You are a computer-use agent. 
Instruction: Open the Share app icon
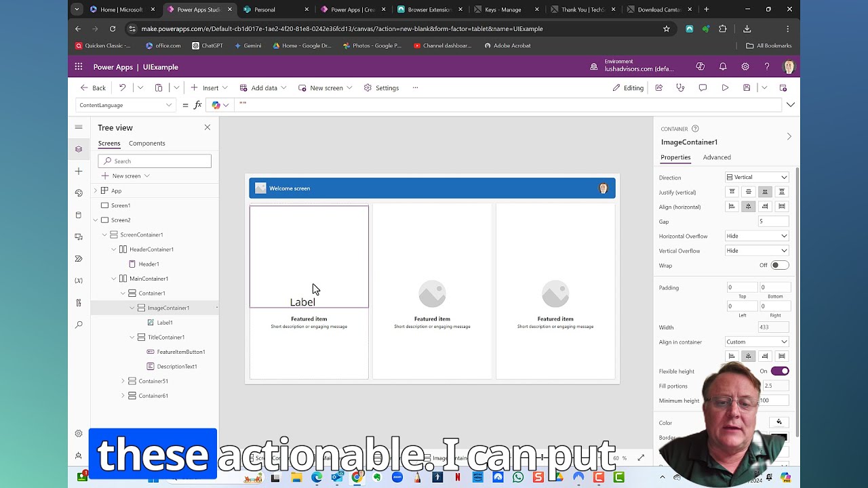[x=658, y=87]
